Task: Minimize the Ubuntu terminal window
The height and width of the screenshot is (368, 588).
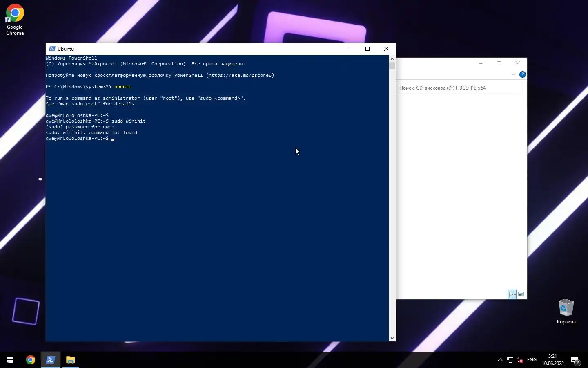Action: [x=349, y=49]
